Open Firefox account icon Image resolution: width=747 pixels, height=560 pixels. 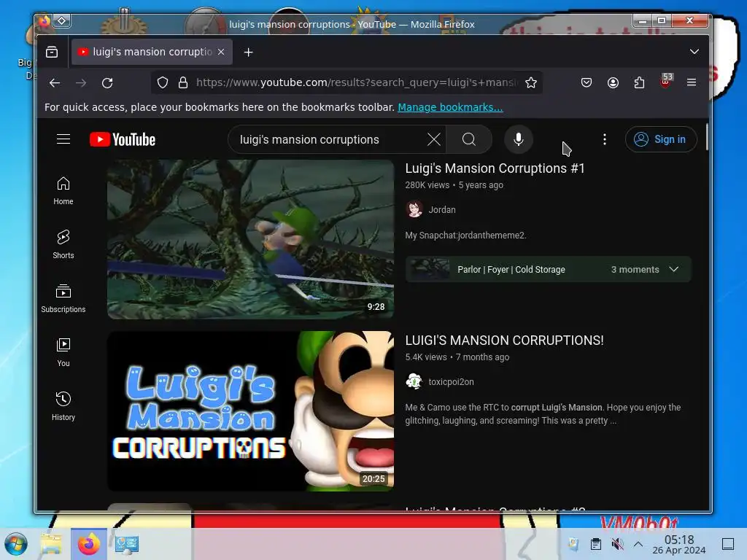coord(613,83)
